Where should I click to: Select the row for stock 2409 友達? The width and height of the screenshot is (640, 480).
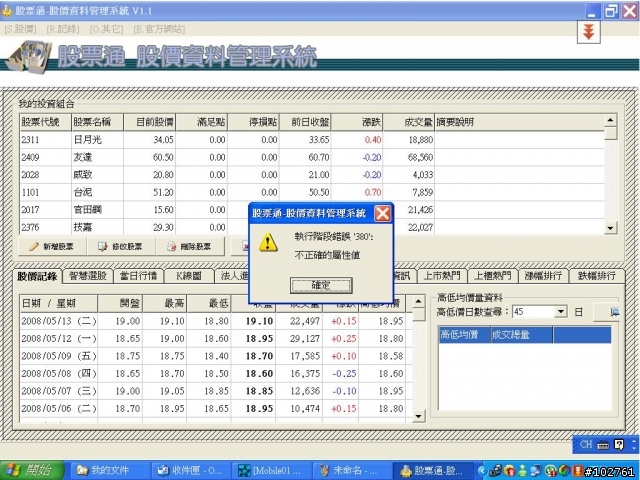click(312, 158)
